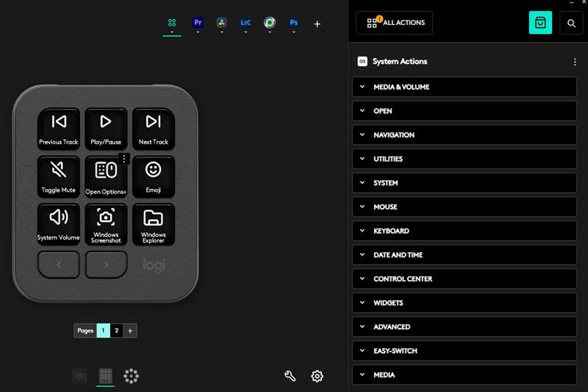Switch to the DaVinci Resolve profile
Screen dimensions: 588x392
222,23
